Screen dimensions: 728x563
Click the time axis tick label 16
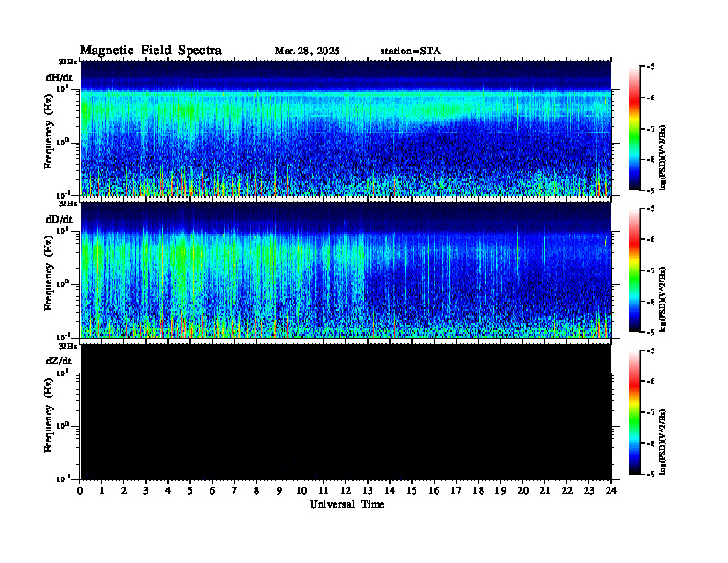coord(434,490)
